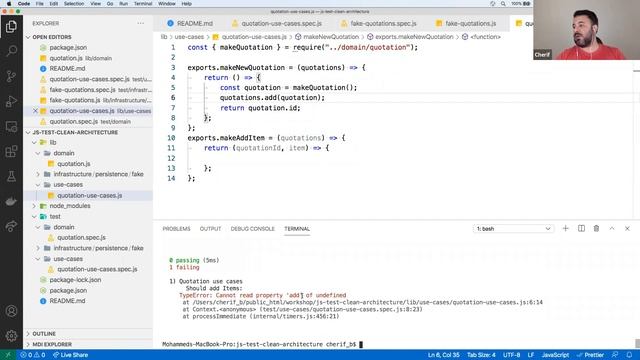The height and width of the screenshot is (360, 640).
Task: Open package.json in Open Editors
Action: [x=68, y=47]
